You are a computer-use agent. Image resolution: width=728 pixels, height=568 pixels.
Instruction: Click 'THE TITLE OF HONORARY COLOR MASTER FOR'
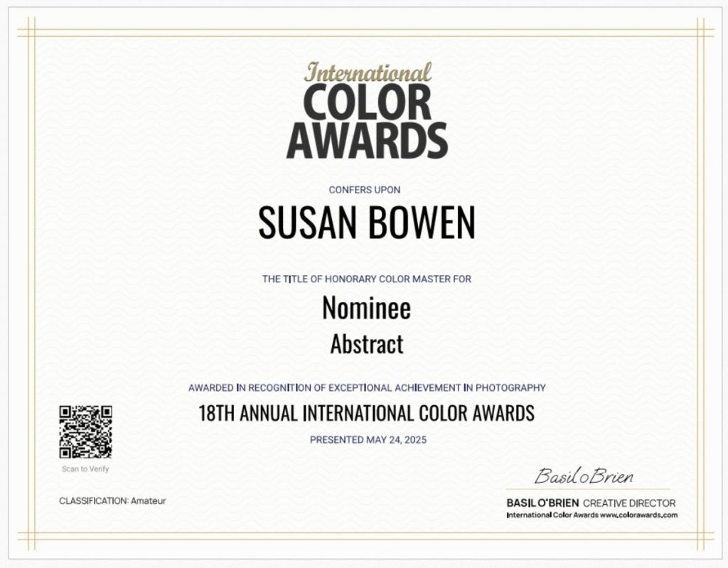pyautogui.click(x=367, y=279)
